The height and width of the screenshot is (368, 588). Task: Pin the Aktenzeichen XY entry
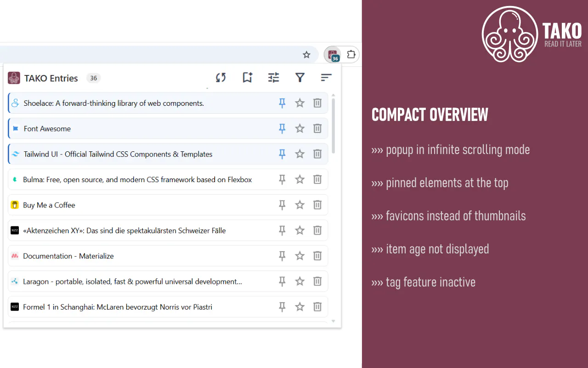283,230
